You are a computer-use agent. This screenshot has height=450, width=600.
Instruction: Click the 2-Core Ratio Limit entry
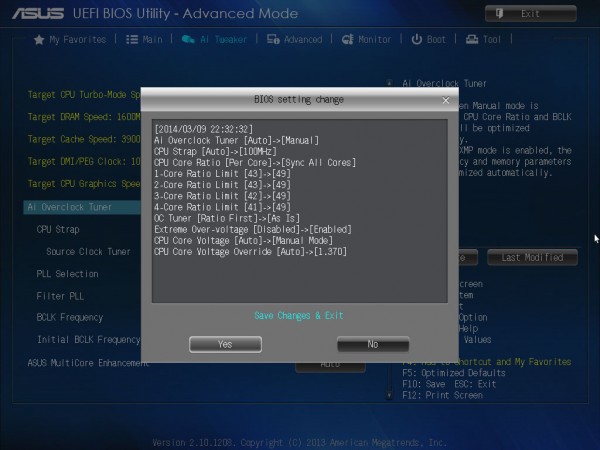coord(222,185)
